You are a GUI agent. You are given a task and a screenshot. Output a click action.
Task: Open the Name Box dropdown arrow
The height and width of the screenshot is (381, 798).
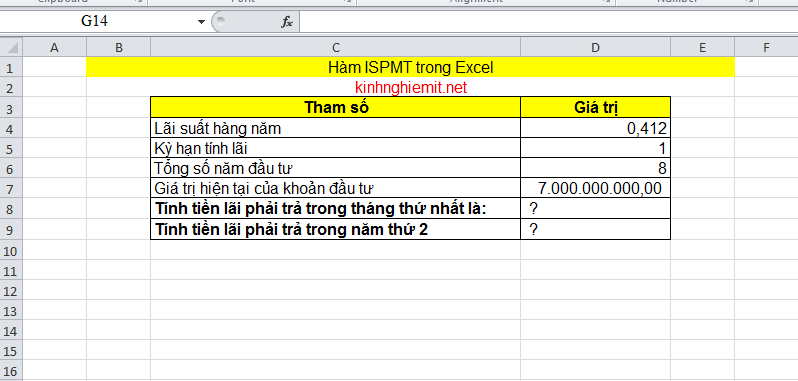(202, 22)
